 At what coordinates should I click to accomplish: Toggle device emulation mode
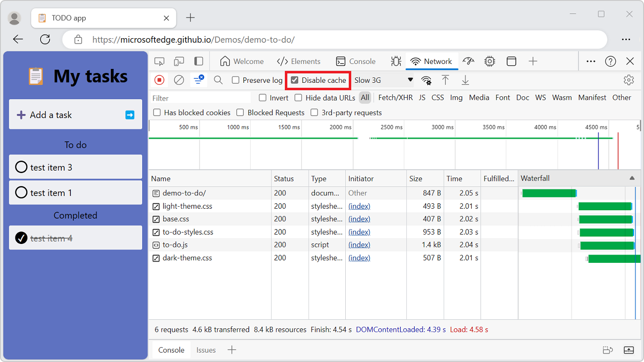[179, 61]
